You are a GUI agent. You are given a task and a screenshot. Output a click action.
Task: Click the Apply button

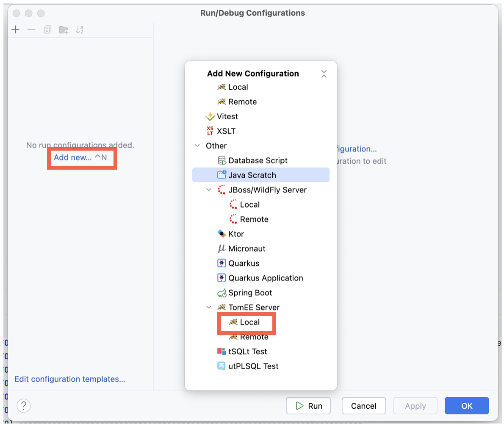(415, 406)
